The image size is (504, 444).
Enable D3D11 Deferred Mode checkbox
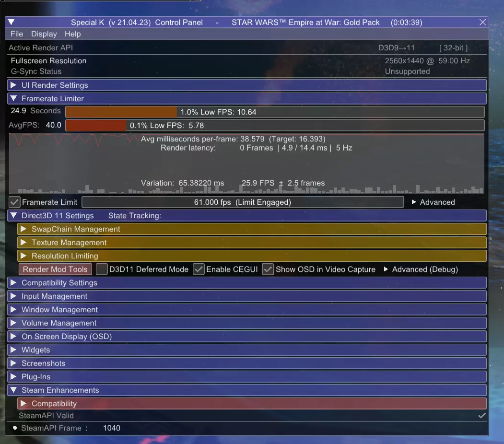(102, 269)
